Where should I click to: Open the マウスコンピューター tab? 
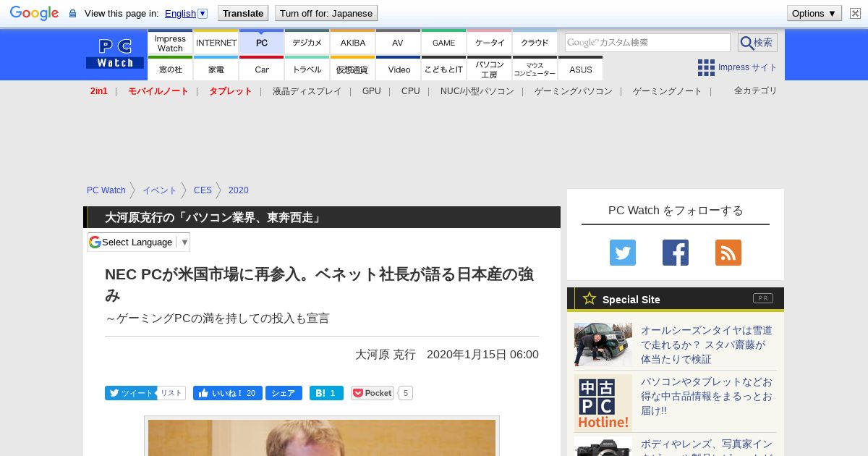pyautogui.click(x=535, y=69)
